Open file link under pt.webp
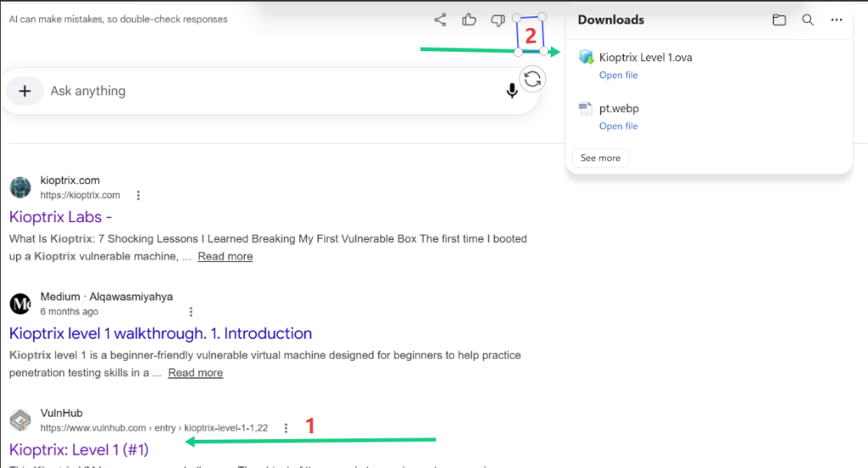The height and width of the screenshot is (468, 868). [x=618, y=125]
